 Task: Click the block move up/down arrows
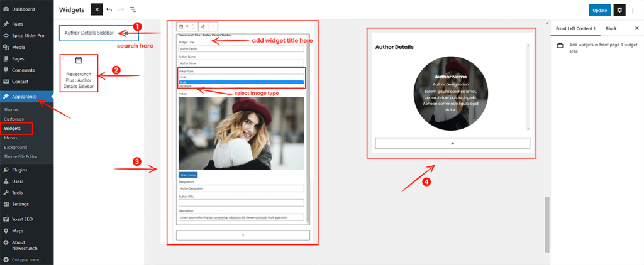coord(194,26)
